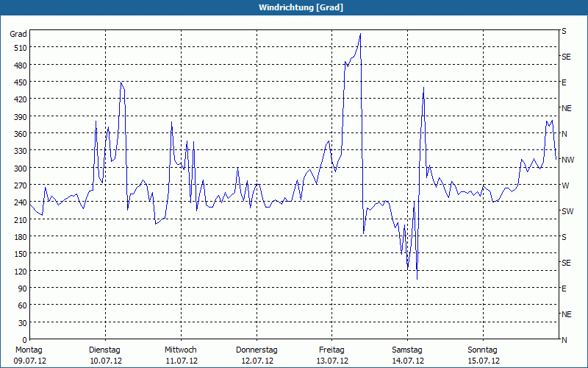The height and width of the screenshot is (368, 588).
Task: Click the date 15.07.12
Action: point(484,361)
